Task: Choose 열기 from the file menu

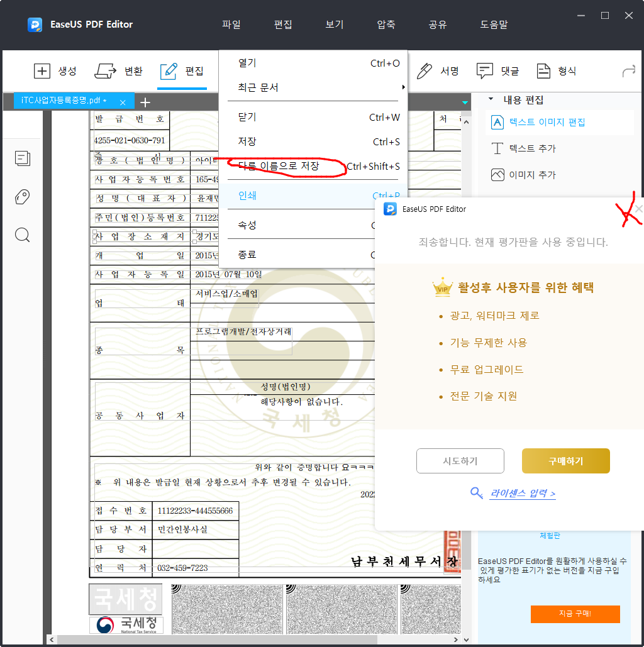Action: coord(313,63)
